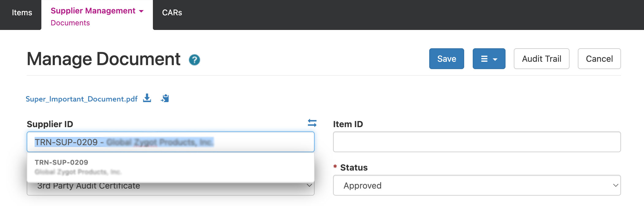
Task: Expand the Status dropdown showing Approved
Action: [x=477, y=185]
